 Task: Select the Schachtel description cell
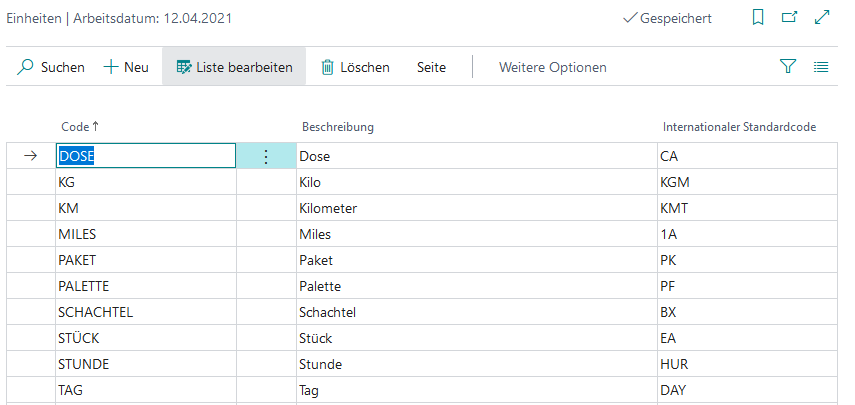pos(477,312)
